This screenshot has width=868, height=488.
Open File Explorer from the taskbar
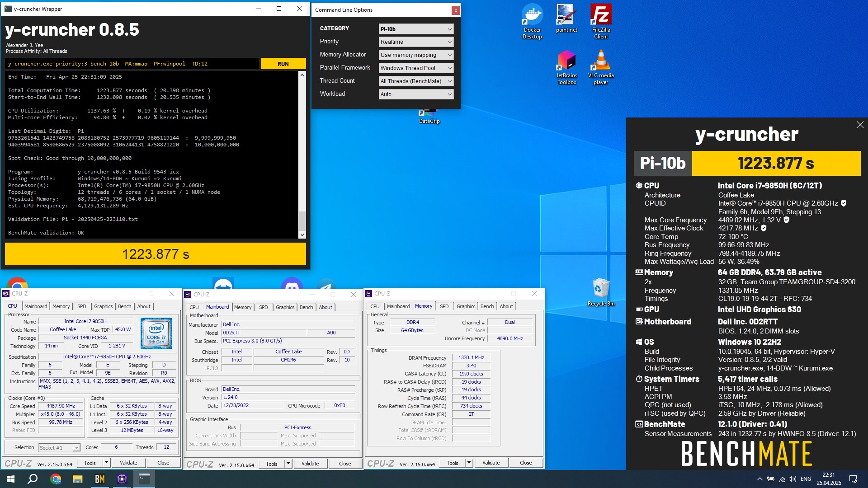[x=78, y=479]
